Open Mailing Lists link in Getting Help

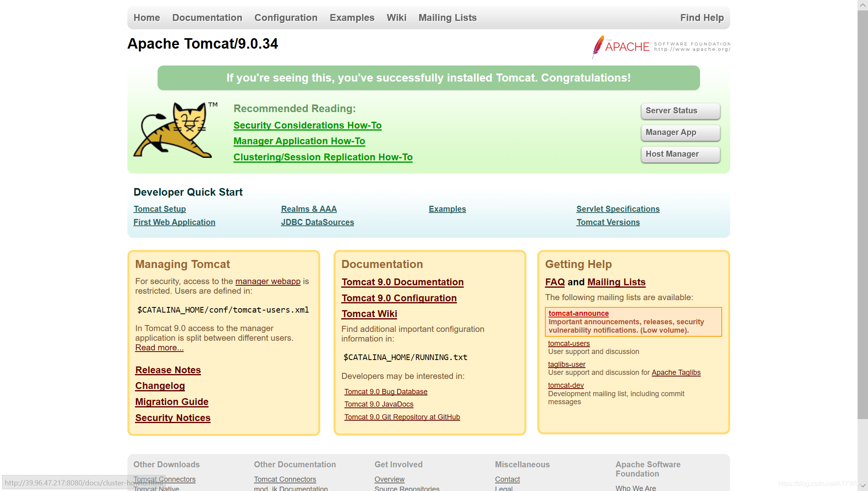click(616, 282)
